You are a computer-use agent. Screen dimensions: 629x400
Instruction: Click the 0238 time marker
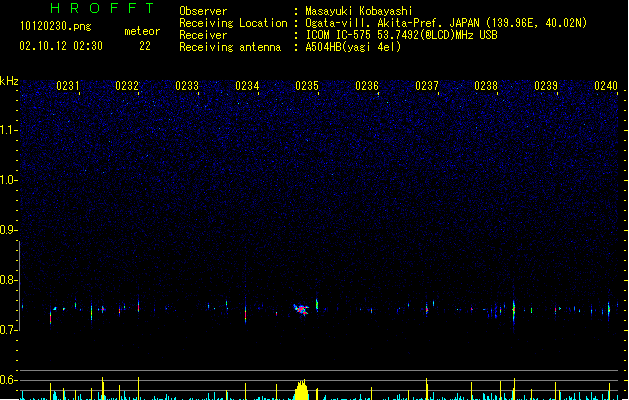tap(486, 86)
